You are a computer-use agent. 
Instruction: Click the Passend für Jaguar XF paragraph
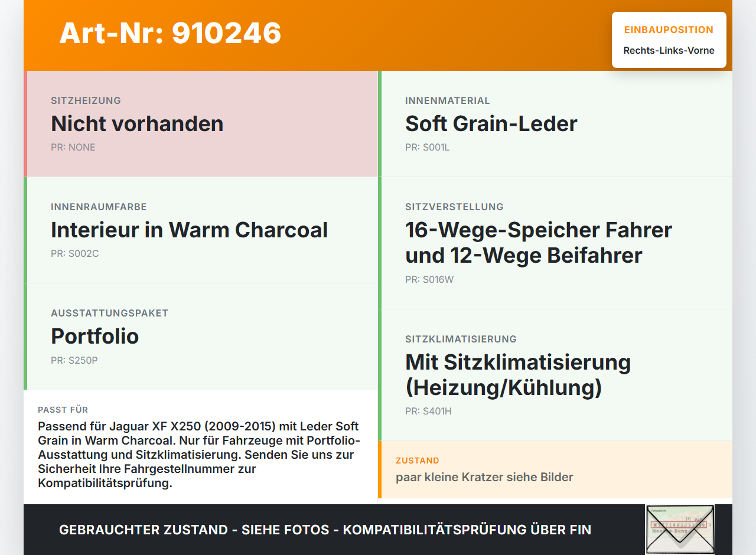tap(200, 455)
